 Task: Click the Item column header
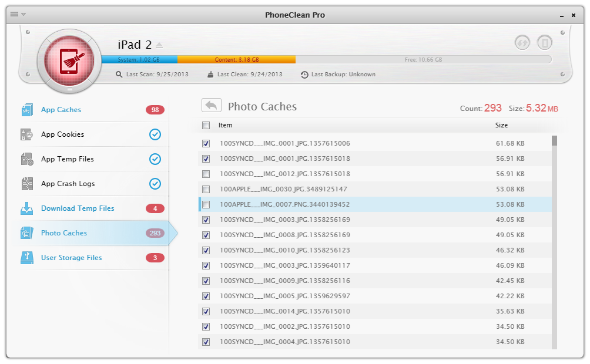point(225,125)
